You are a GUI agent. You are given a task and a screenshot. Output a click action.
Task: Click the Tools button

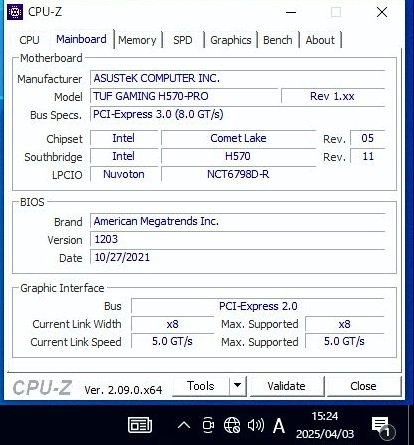pos(201,386)
